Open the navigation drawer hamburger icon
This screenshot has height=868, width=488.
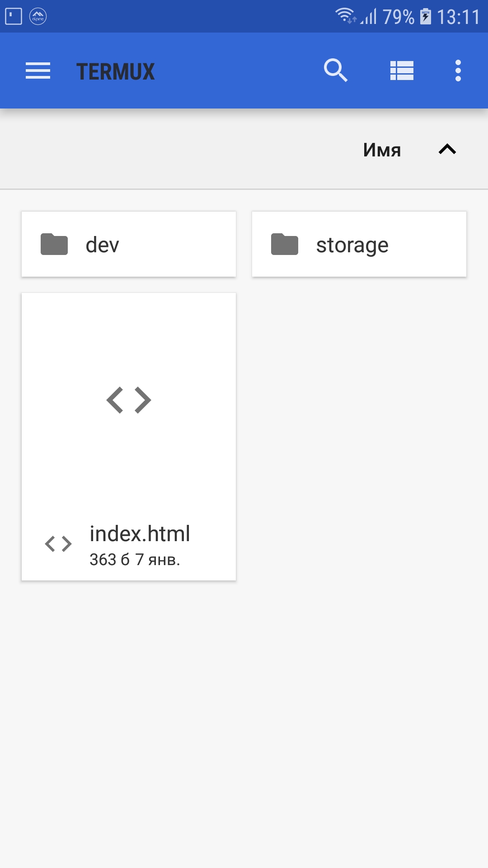(x=38, y=71)
